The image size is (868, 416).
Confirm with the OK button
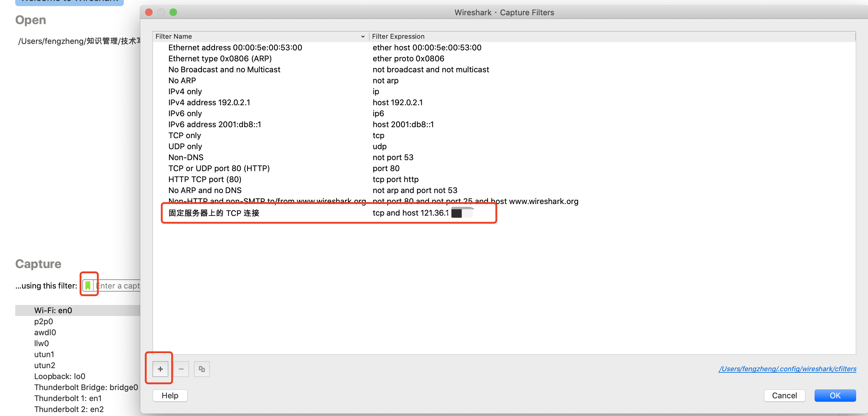[x=835, y=395]
